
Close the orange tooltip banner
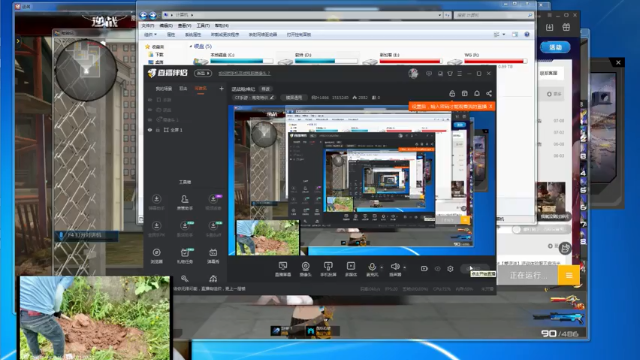click(491, 106)
